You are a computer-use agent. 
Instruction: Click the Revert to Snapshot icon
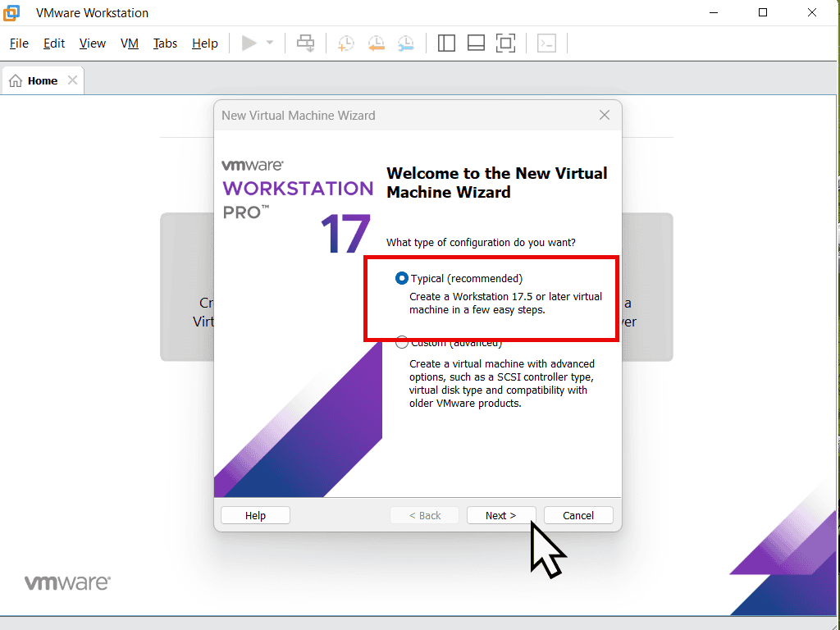pos(376,43)
